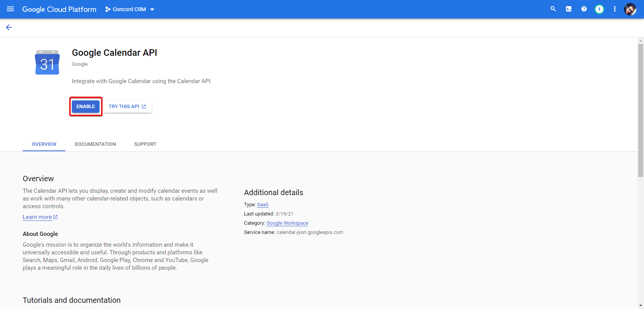
Task: Click the user account avatar
Action: pyautogui.click(x=630, y=9)
